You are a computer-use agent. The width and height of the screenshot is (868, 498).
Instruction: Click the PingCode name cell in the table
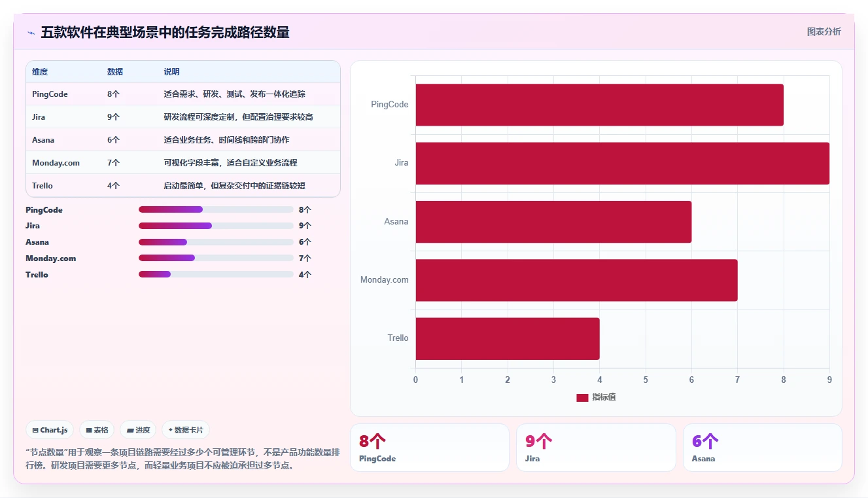tap(50, 94)
